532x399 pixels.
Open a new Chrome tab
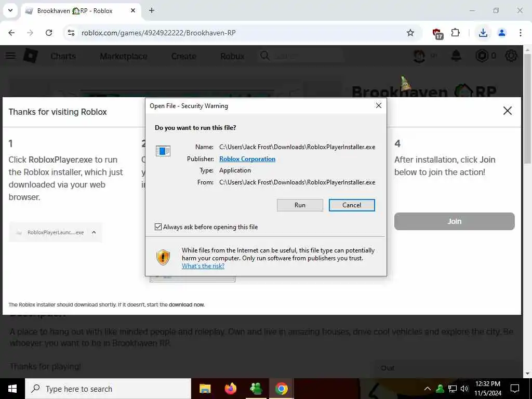pos(152,10)
